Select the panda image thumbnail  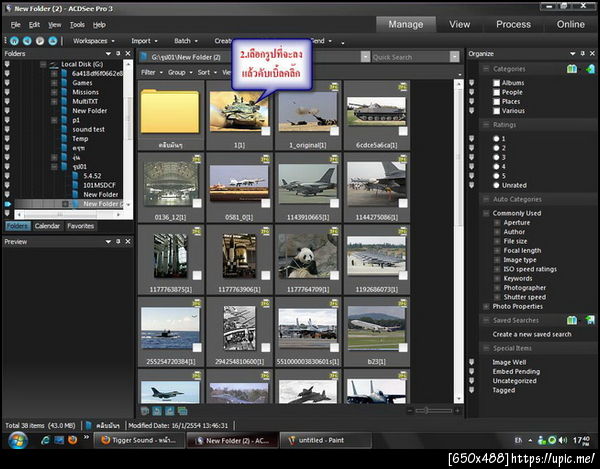[x=303, y=255]
